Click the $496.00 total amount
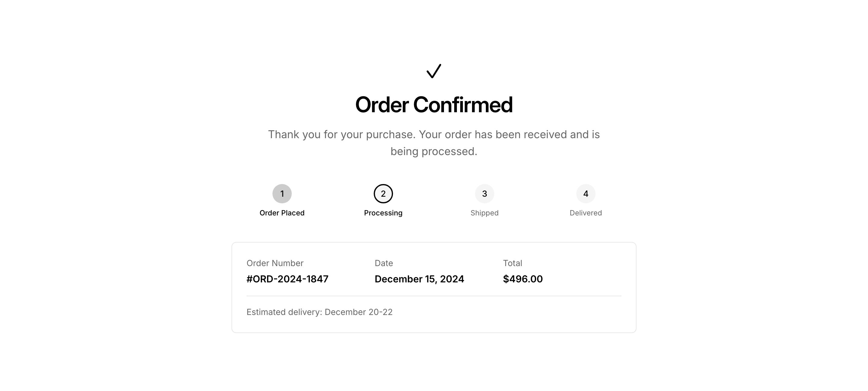 (x=523, y=279)
